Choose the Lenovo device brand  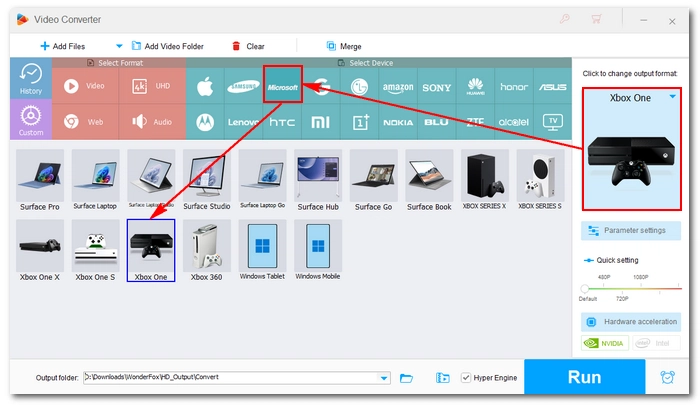(x=243, y=122)
